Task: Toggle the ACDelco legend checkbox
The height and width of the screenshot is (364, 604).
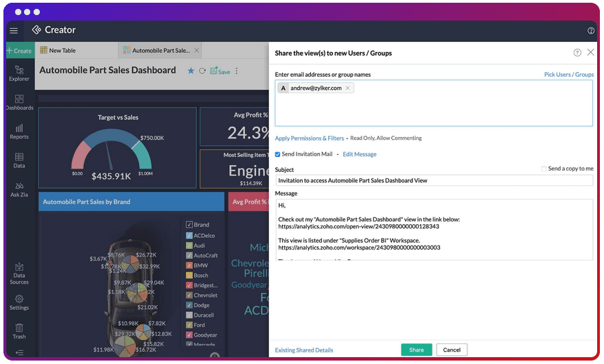Action: tap(189, 236)
